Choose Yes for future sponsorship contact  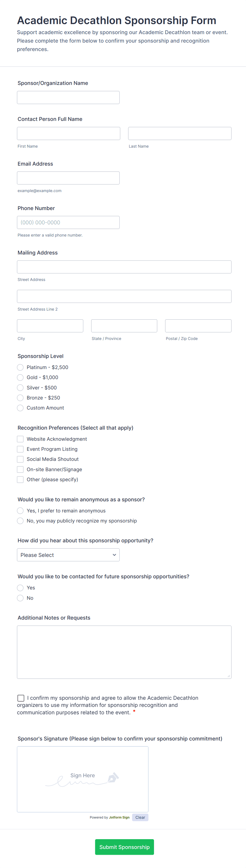(20, 588)
